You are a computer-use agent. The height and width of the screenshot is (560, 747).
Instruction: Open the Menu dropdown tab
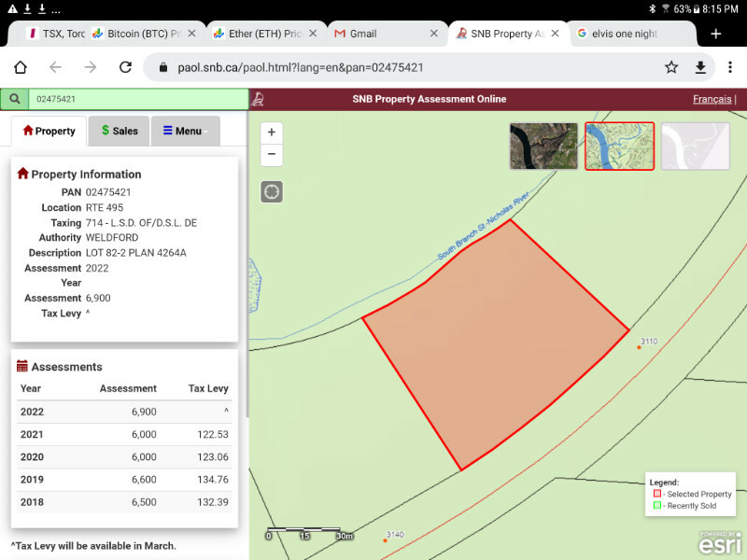pos(185,131)
